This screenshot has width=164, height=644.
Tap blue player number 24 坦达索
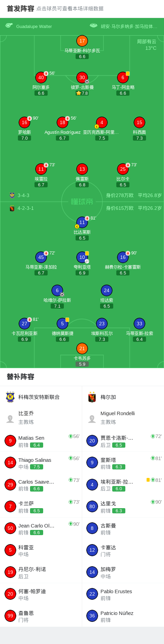pyautogui.click(x=107, y=290)
